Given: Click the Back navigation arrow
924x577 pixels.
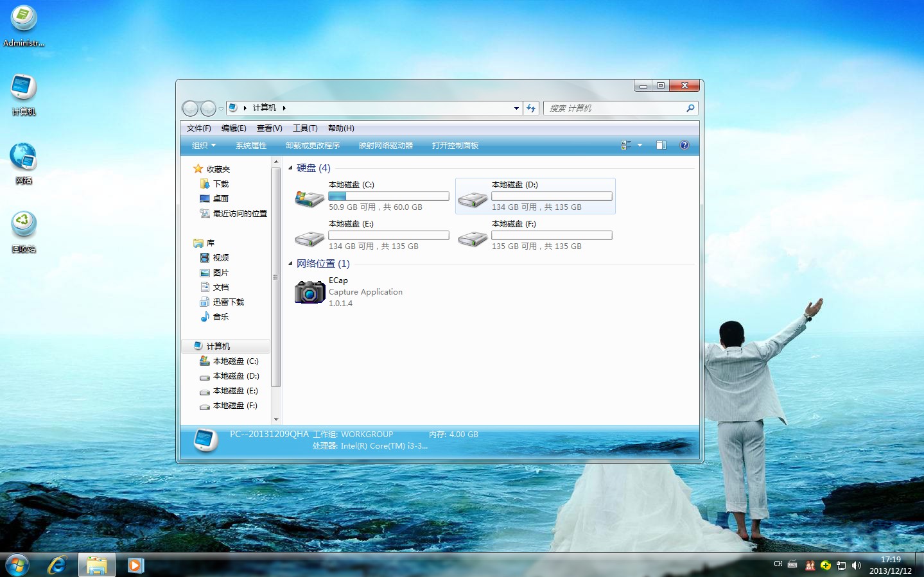Looking at the screenshot, I should pyautogui.click(x=191, y=108).
